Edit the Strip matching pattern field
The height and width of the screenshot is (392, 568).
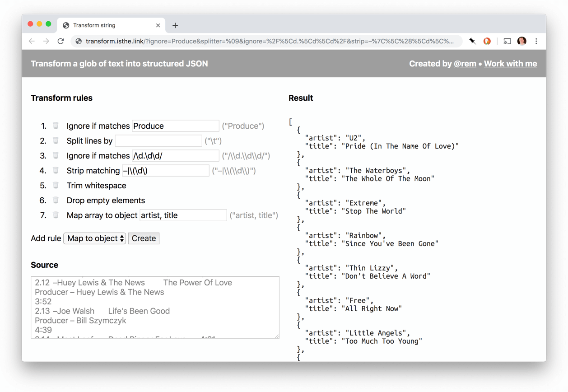pyautogui.click(x=166, y=171)
